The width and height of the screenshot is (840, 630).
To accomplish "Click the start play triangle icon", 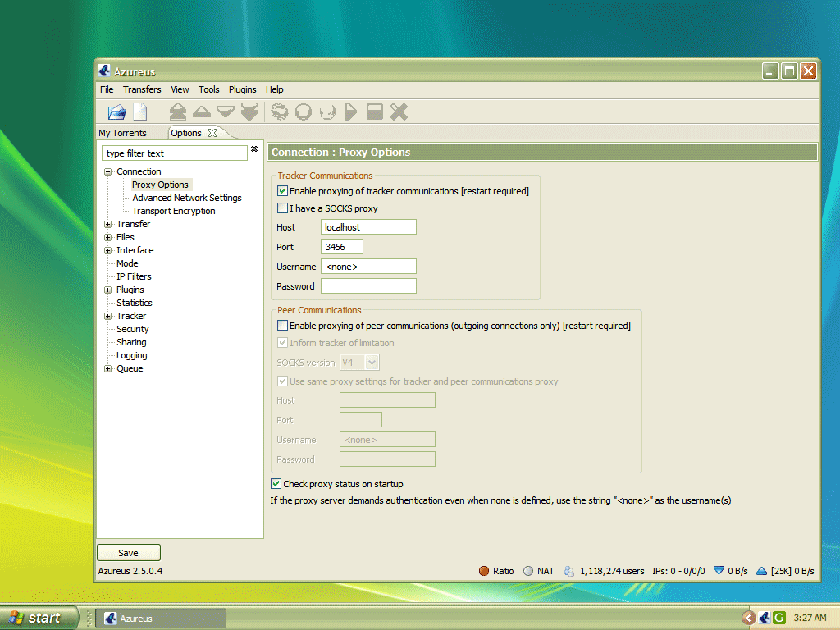I will pyautogui.click(x=351, y=112).
